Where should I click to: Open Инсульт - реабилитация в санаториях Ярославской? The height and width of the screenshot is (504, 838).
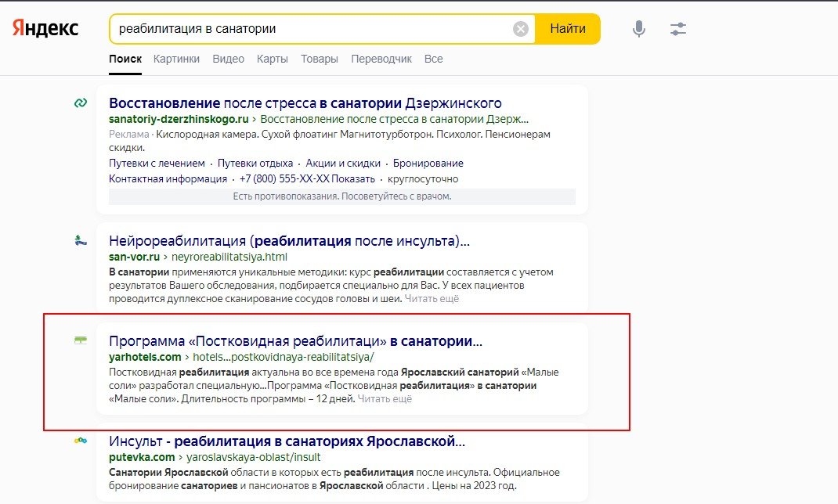(x=287, y=441)
